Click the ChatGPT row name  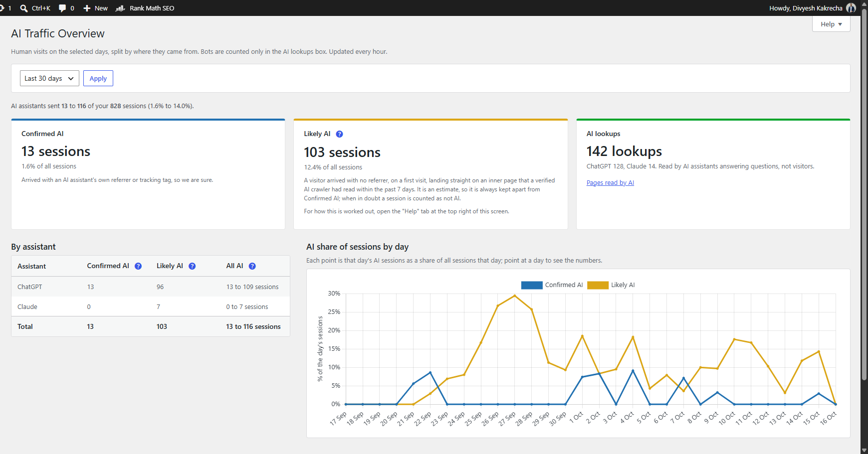[30, 287]
